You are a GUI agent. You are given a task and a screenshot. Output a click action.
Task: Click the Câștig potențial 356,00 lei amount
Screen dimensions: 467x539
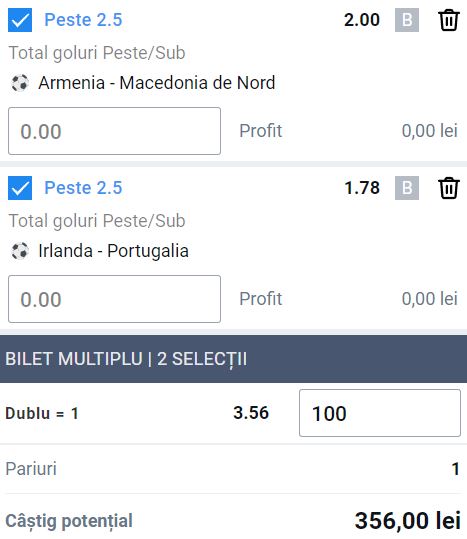(x=408, y=520)
